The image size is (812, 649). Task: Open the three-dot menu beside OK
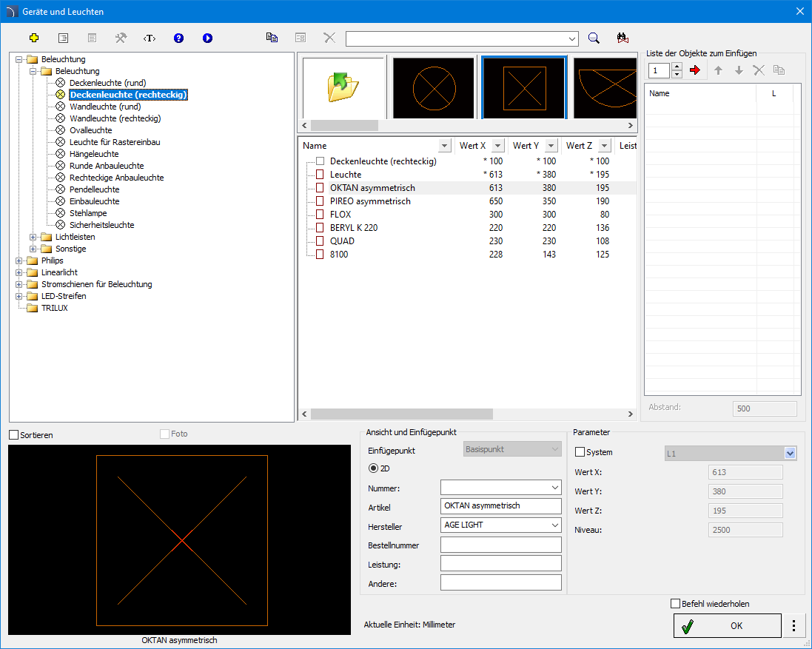pyautogui.click(x=793, y=626)
